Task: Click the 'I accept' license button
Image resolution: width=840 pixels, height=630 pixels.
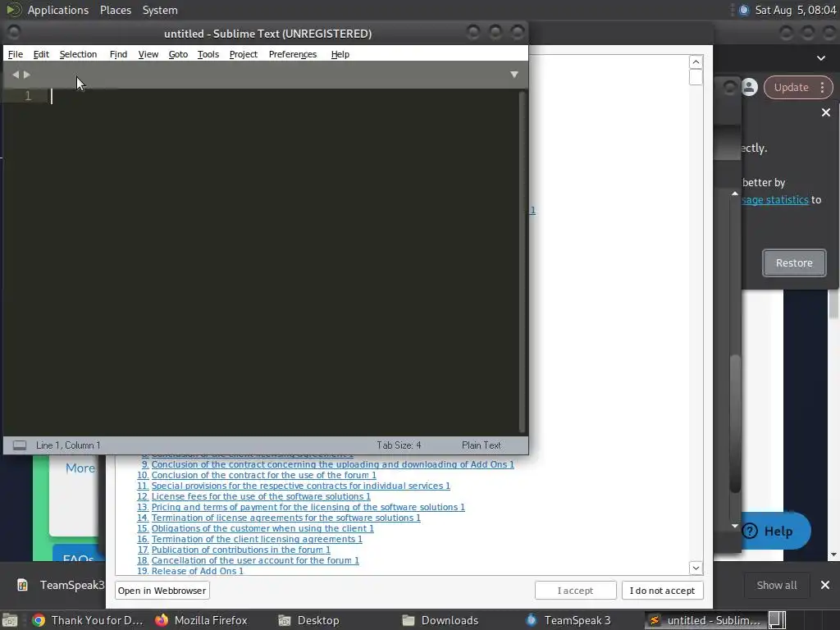Action: point(575,591)
